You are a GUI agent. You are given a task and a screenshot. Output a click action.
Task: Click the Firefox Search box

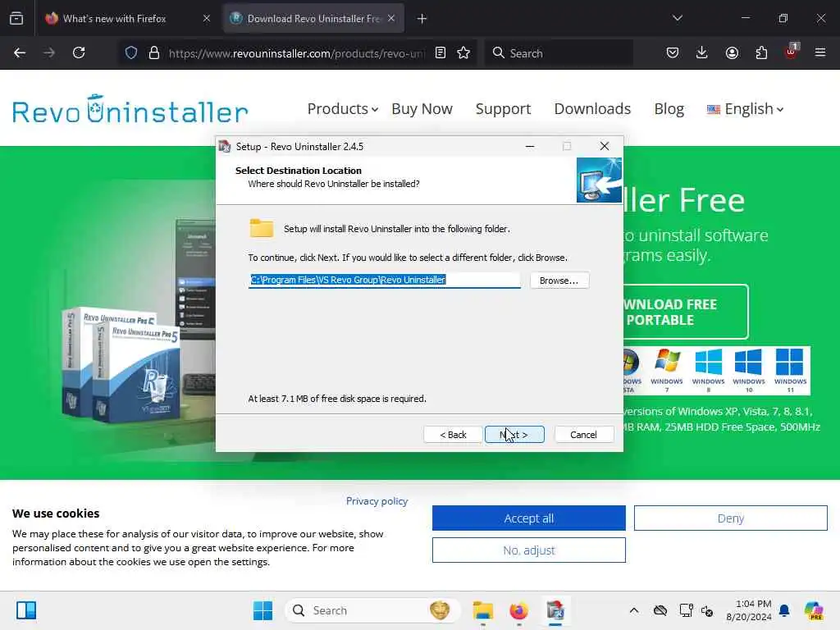pyautogui.click(x=559, y=53)
